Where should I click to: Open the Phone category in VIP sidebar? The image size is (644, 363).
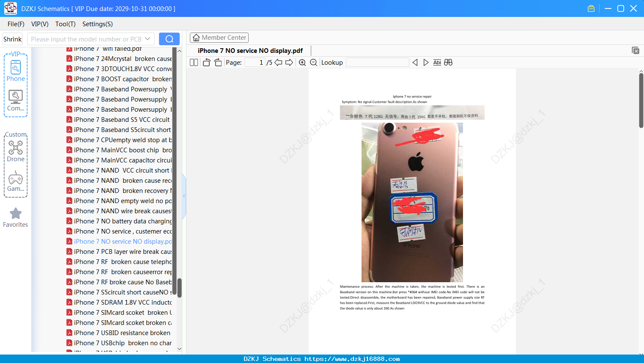[x=16, y=71]
